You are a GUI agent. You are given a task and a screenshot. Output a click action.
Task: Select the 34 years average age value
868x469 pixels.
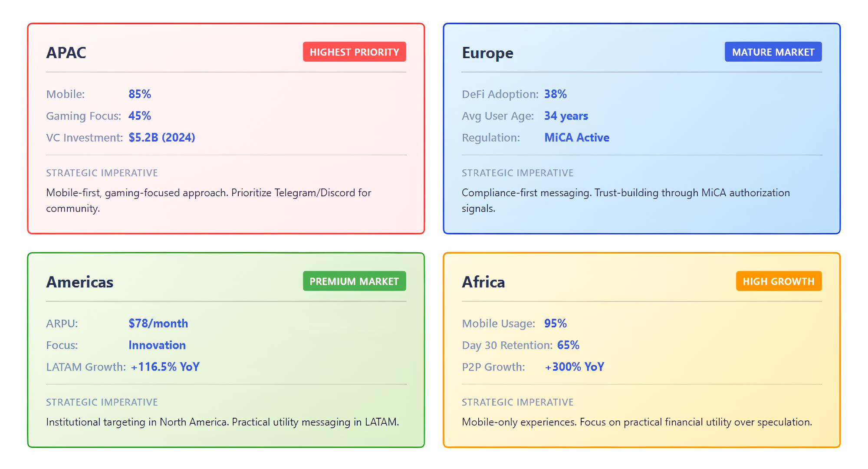coord(566,116)
